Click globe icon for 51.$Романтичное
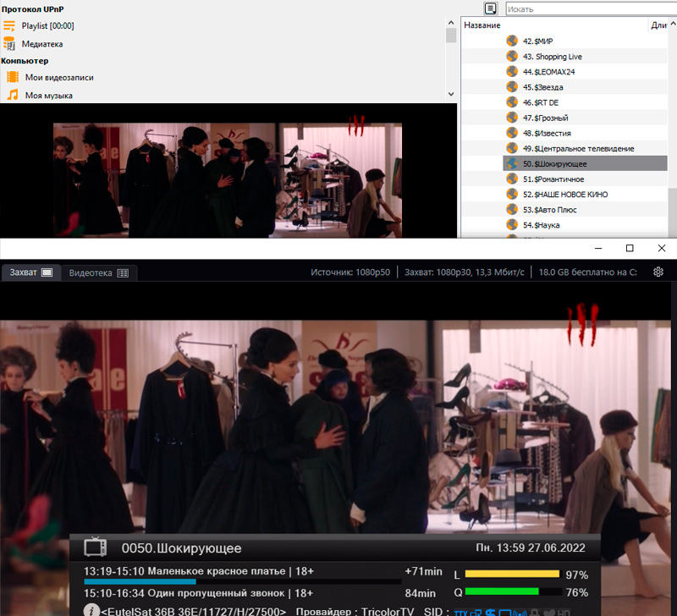 tap(512, 179)
